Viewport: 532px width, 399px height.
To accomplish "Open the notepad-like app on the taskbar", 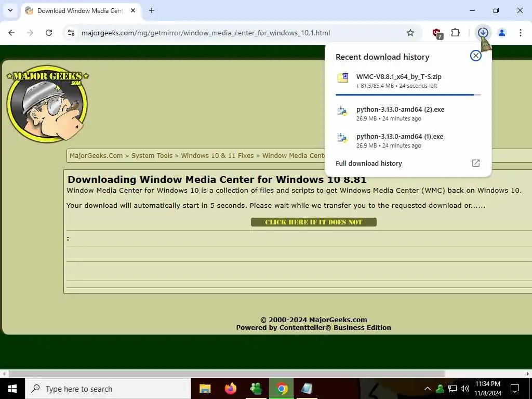I will pyautogui.click(x=307, y=389).
